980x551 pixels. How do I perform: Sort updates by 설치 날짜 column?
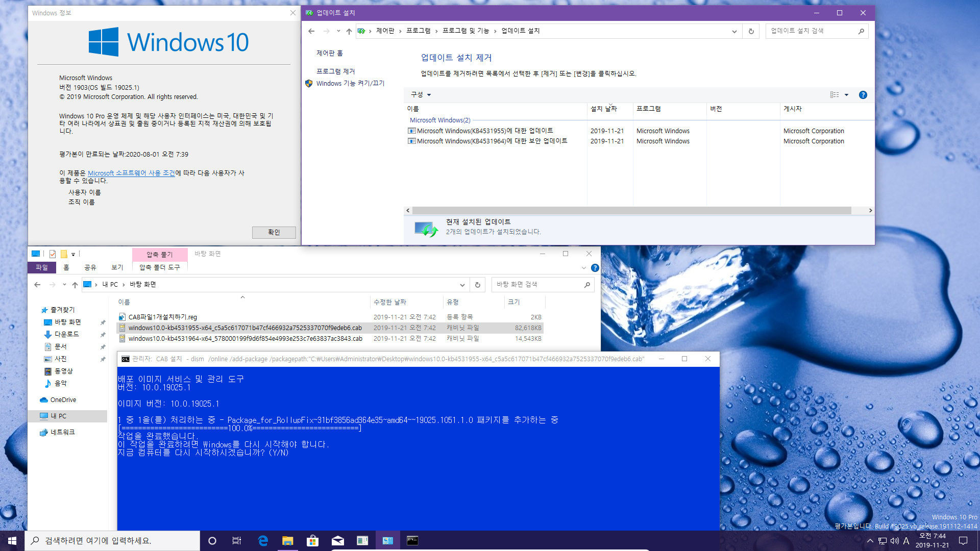pos(610,109)
